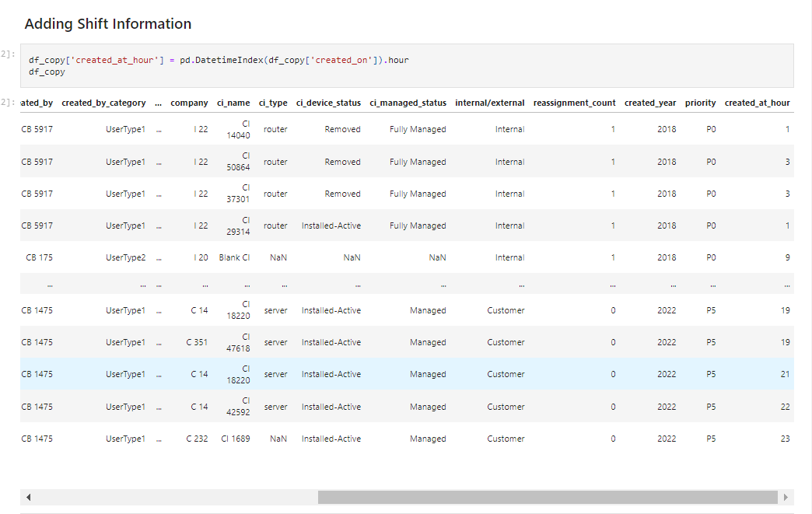Select the priority column header
The height and width of the screenshot is (514, 812).
(699, 102)
